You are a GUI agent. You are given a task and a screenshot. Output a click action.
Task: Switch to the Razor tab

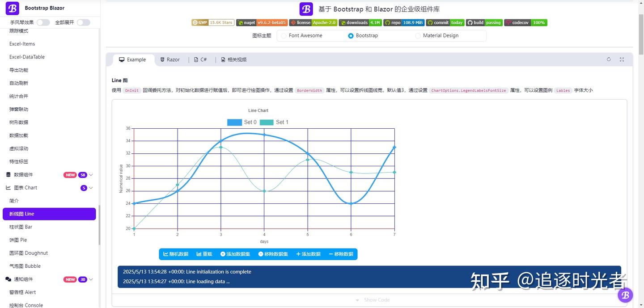(170, 59)
